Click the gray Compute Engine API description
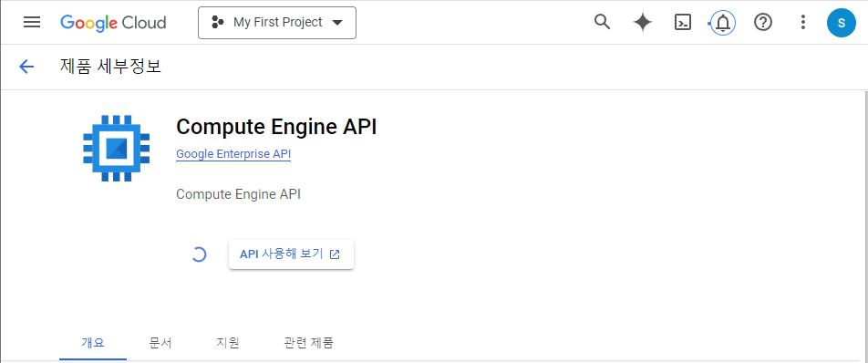Image resolution: width=868 pixels, height=363 pixels. [x=238, y=195]
